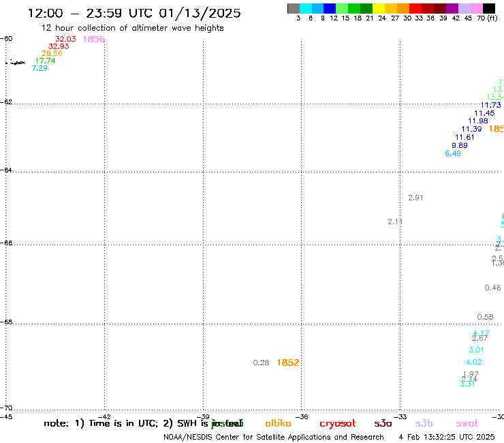Screen dimensions: 504x443
Task: Select the green value 17.74
Action: coord(46,61)
